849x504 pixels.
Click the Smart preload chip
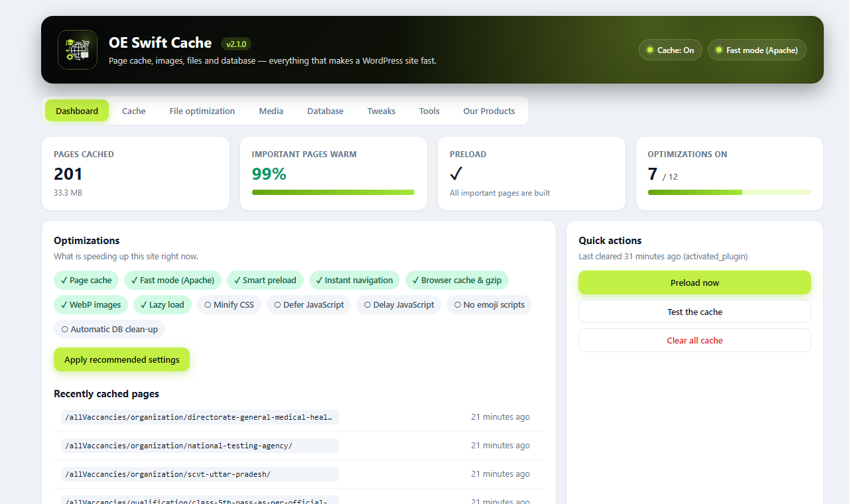pyautogui.click(x=265, y=280)
